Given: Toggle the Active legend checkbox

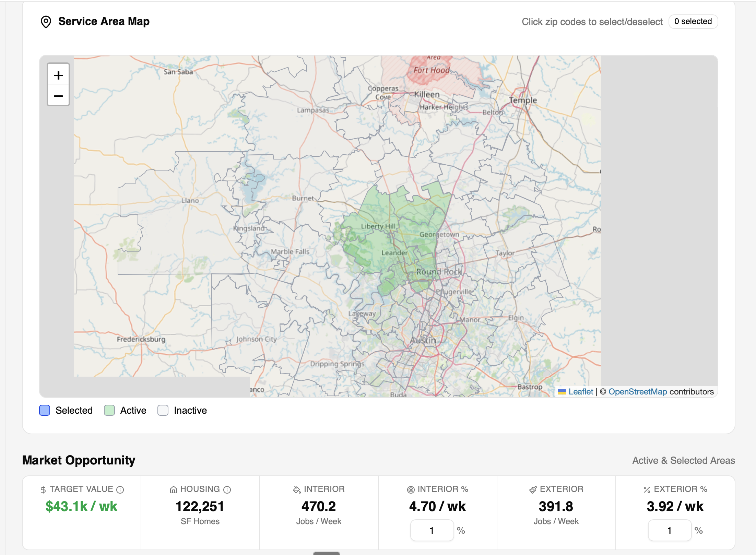Looking at the screenshot, I should click(110, 410).
